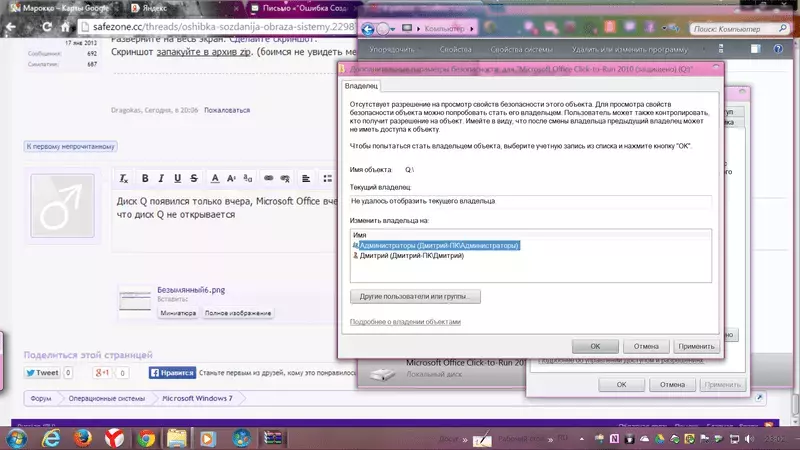Open the Форум breadcrumb link
This screenshot has height=450, width=800.
point(41,398)
